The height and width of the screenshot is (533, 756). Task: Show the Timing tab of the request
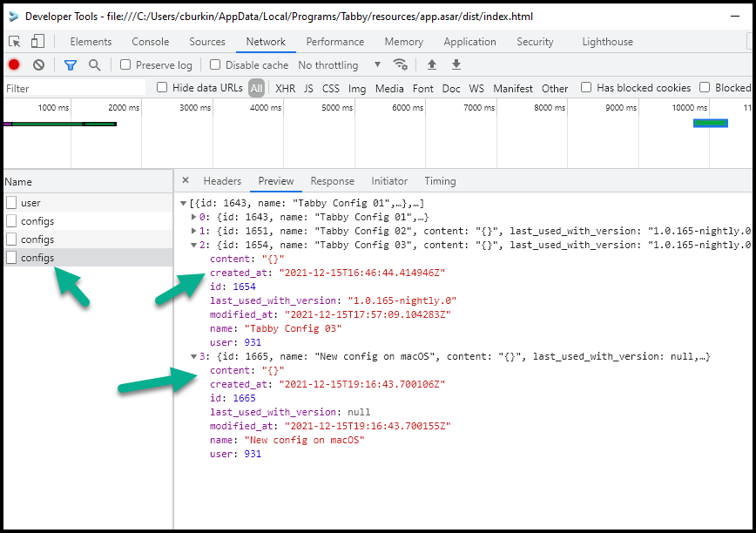[x=440, y=181]
